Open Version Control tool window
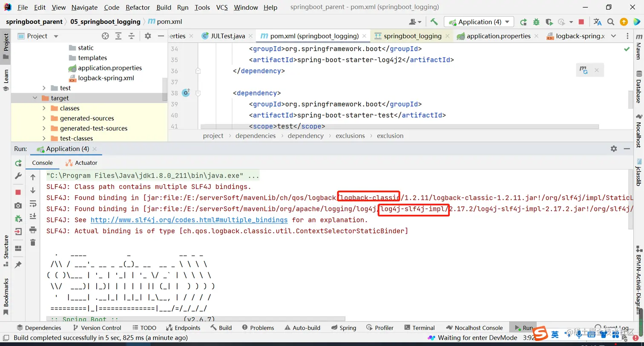644x346 pixels. point(97,328)
